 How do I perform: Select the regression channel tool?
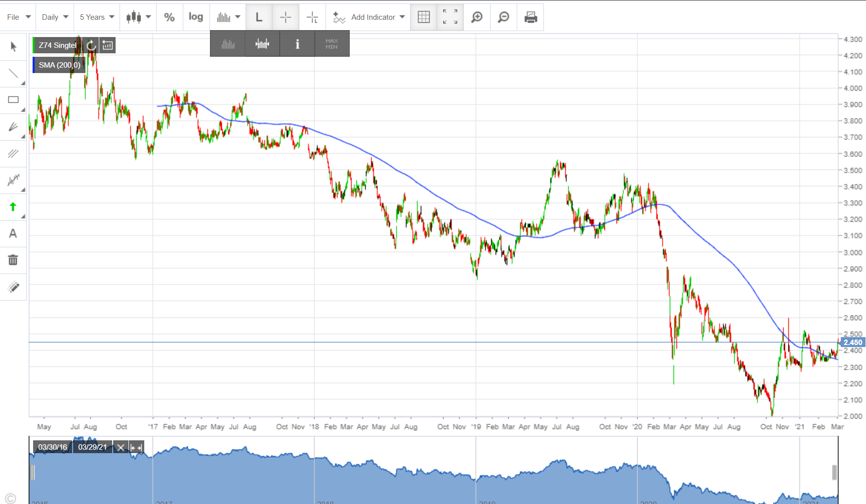point(13,180)
